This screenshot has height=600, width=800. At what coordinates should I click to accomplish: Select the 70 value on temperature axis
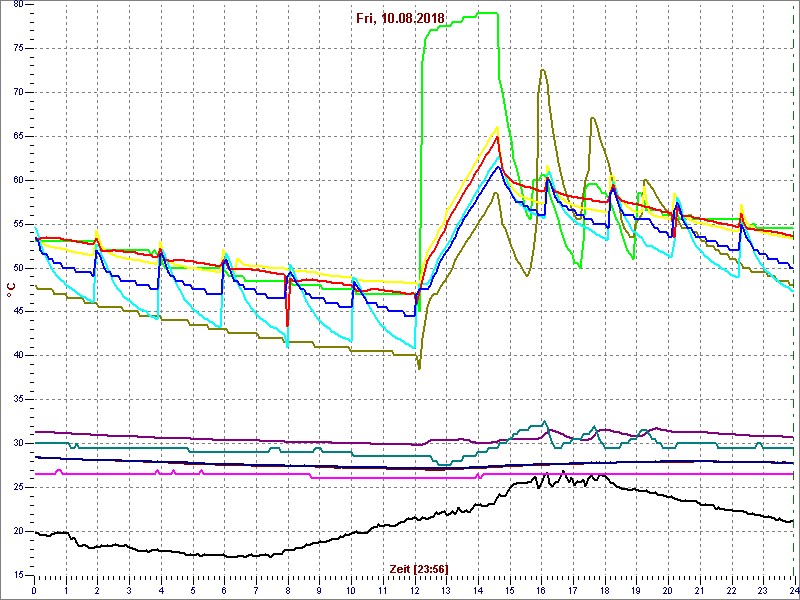tap(18, 92)
